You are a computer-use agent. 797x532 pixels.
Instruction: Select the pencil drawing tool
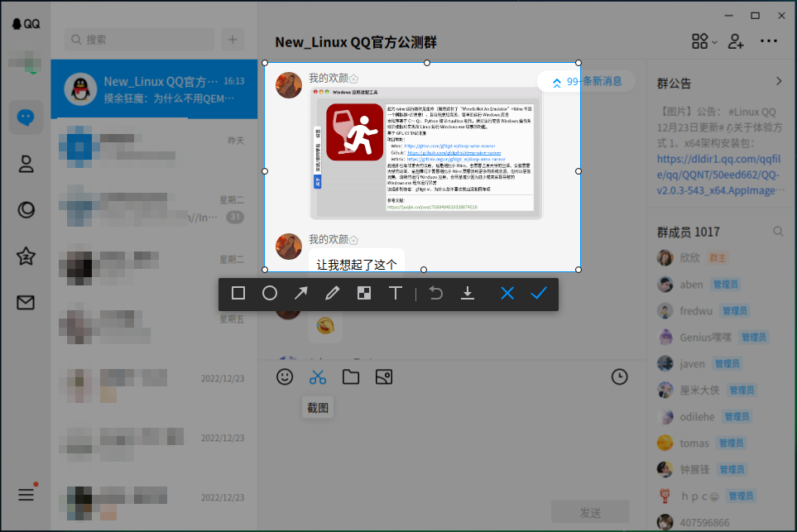[333, 293]
